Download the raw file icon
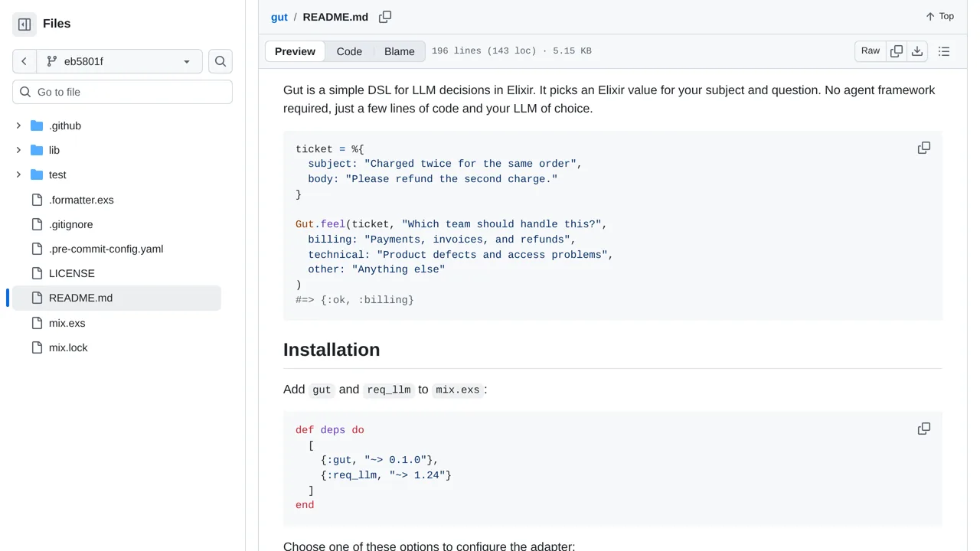 (x=917, y=51)
